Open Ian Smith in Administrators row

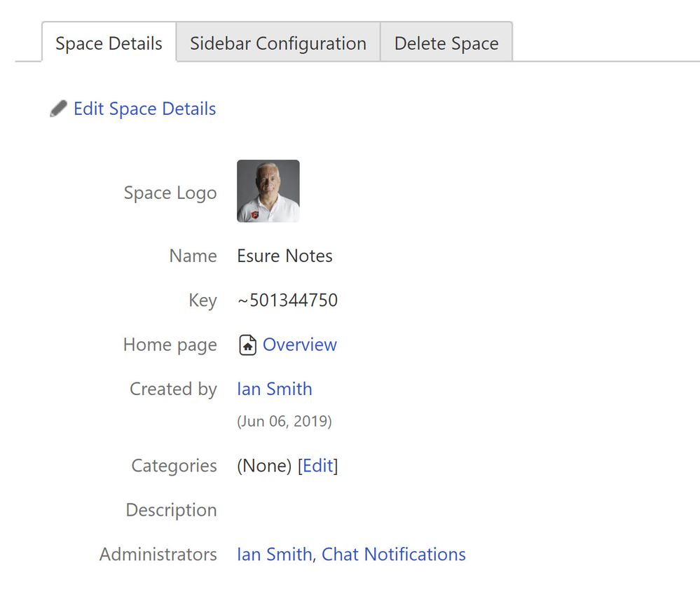point(275,554)
